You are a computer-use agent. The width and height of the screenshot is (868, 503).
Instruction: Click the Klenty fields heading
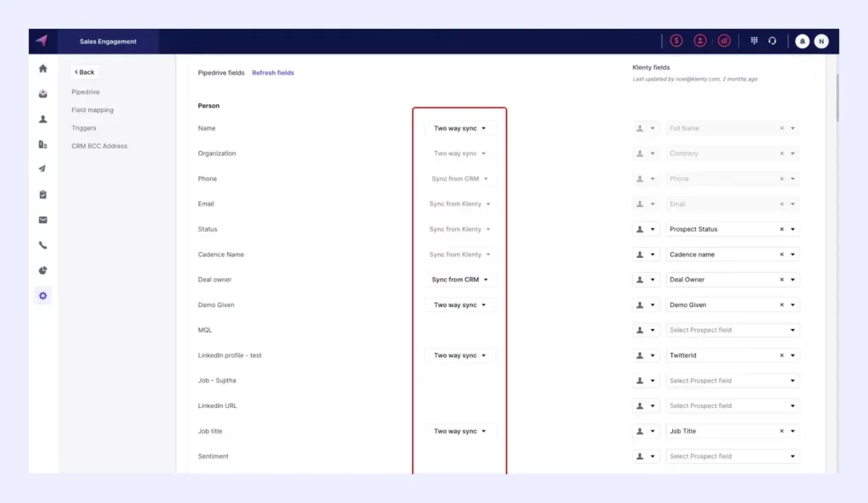(x=651, y=68)
